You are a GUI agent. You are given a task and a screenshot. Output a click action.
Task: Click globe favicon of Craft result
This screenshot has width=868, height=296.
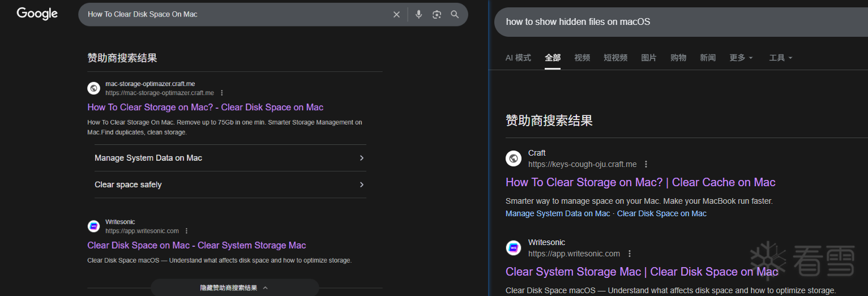coord(514,158)
